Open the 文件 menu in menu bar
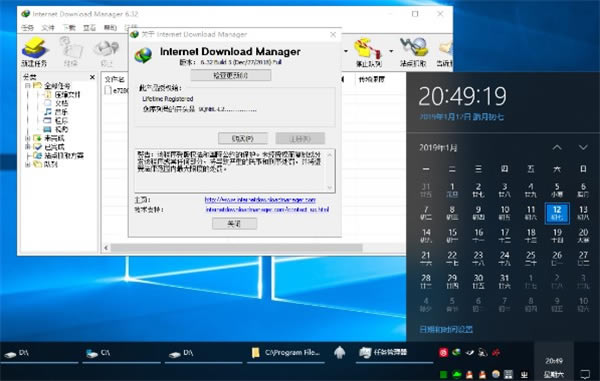The width and height of the screenshot is (600, 381). [48, 28]
